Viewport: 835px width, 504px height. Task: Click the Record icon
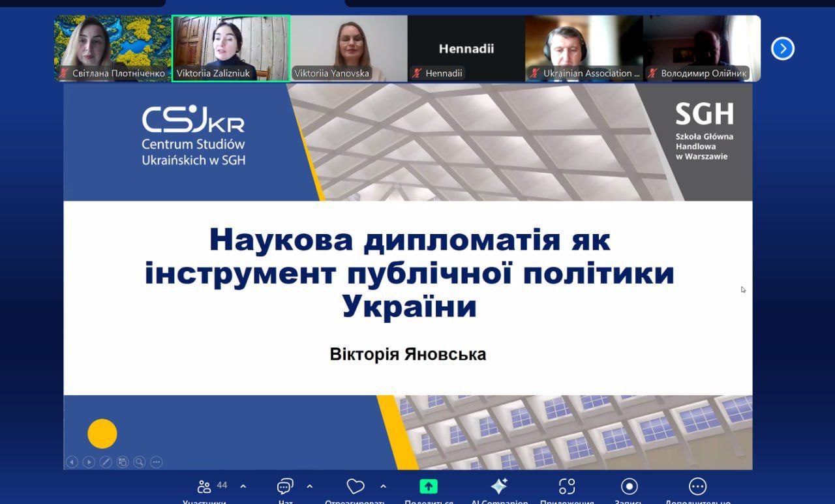coord(630,486)
